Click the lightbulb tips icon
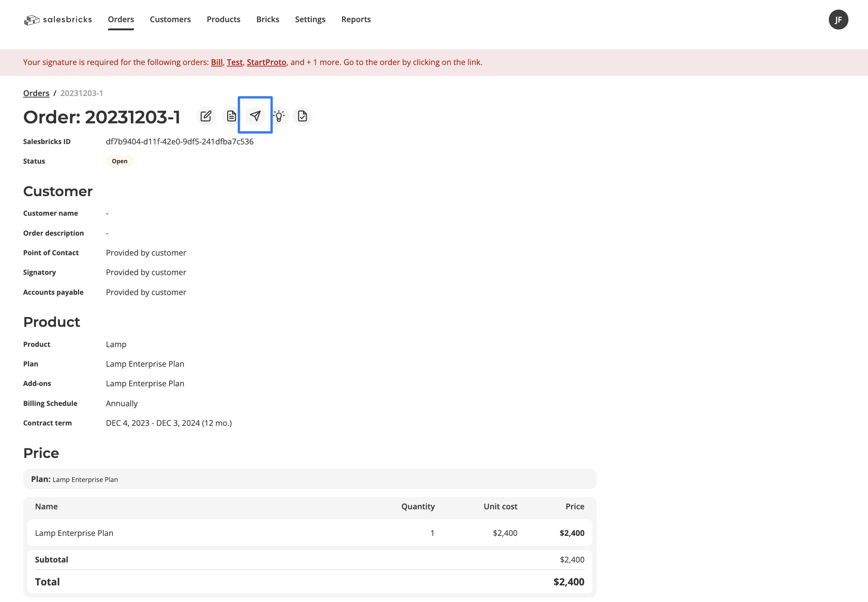Viewport: 868px width, 602px height. [x=279, y=116]
